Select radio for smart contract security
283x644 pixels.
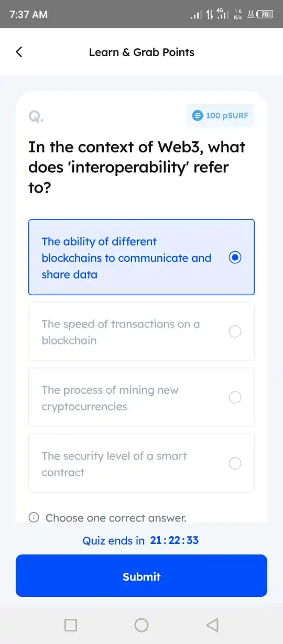(235, 463)
